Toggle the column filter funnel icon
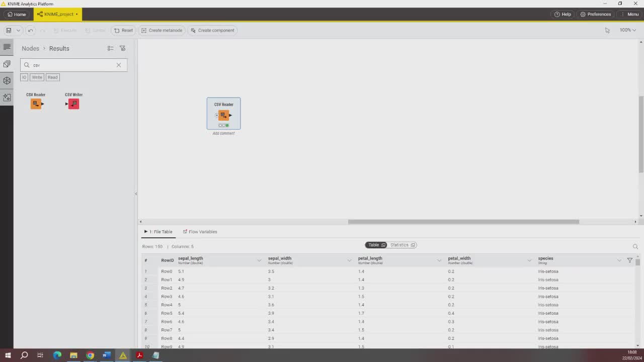Screen dimensions: 644x362 629,260
